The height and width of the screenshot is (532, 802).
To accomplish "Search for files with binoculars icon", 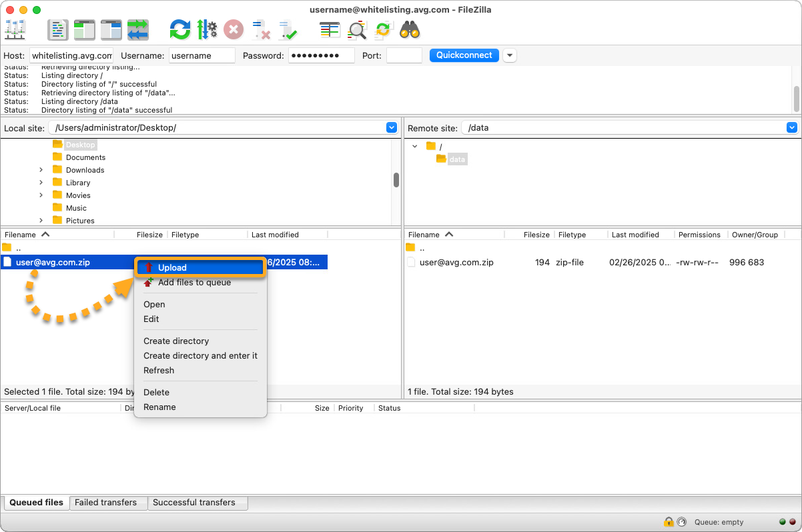I will pyautogui.click(x=409, y=30).
